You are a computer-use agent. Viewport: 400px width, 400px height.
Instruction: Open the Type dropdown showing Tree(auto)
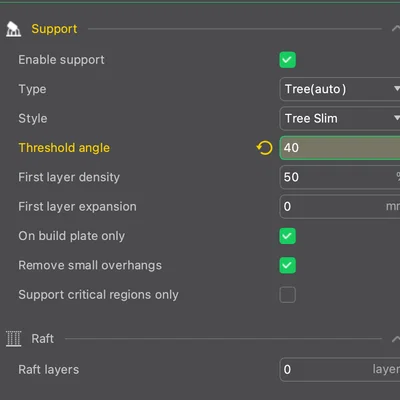tap(340, 89)
